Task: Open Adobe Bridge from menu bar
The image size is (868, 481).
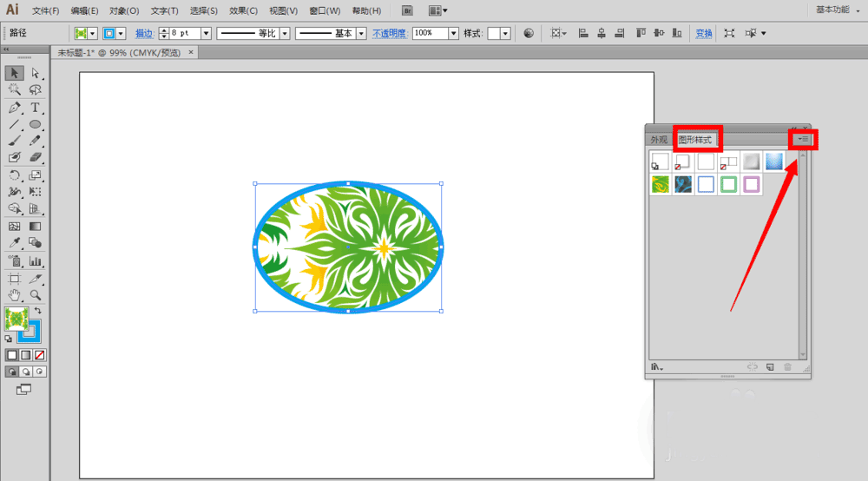Action: (x=407, y=10)
